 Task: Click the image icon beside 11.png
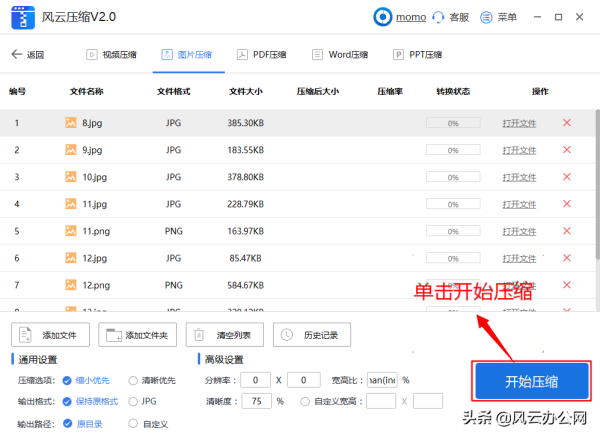(71, 231)
